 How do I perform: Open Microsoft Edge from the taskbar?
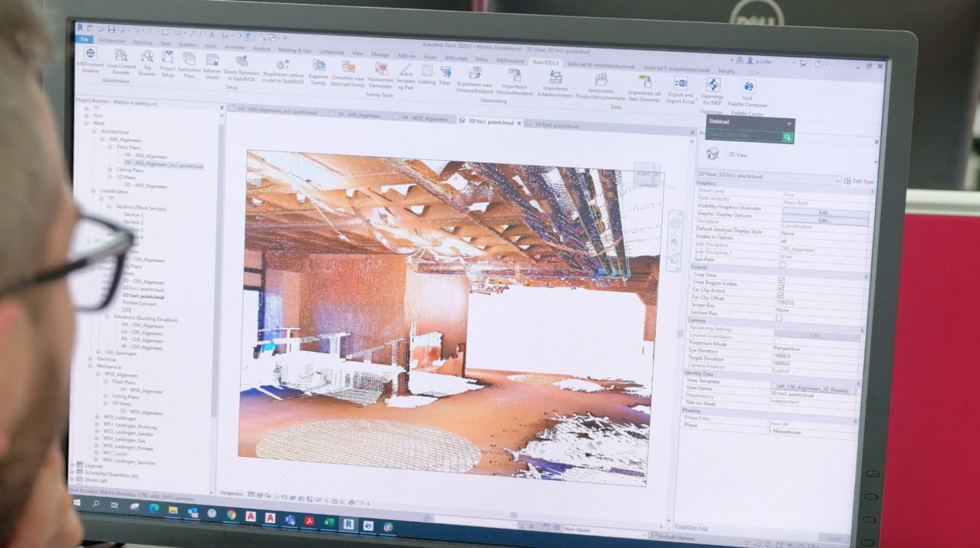coord(154,509)
